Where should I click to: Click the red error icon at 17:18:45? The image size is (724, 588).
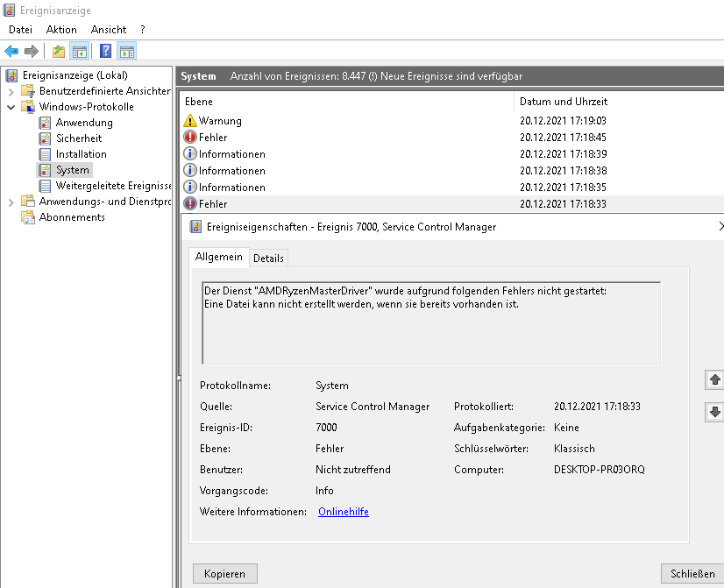coord(190,137)
